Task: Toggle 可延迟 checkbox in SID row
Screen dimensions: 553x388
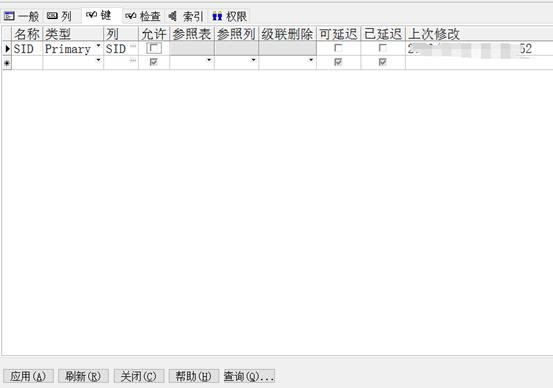Action: (x=338, y=48)
